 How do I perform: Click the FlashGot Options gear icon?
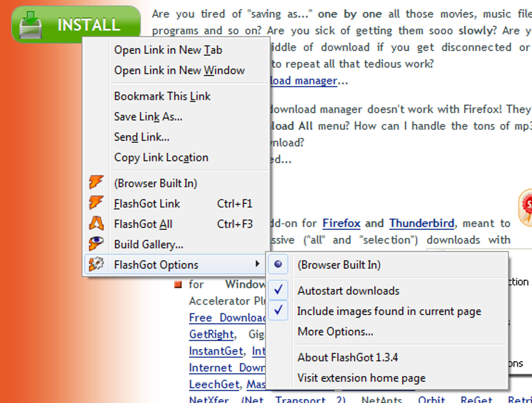click(x=96, y=264)
